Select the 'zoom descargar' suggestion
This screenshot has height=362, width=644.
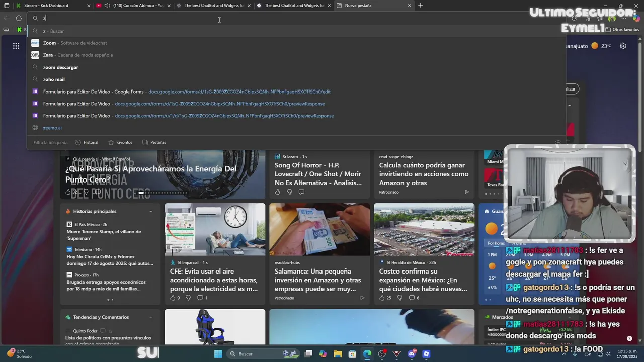click(x=296, y=67)
